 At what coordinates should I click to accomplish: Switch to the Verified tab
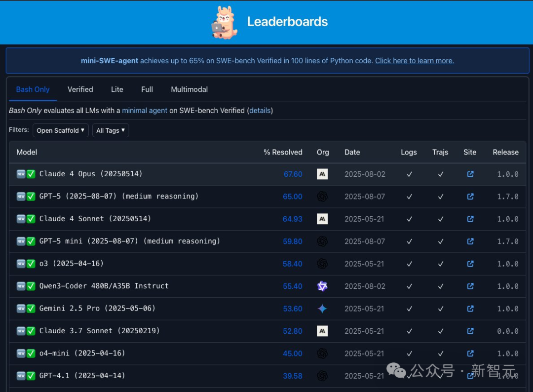coord(80,89)
